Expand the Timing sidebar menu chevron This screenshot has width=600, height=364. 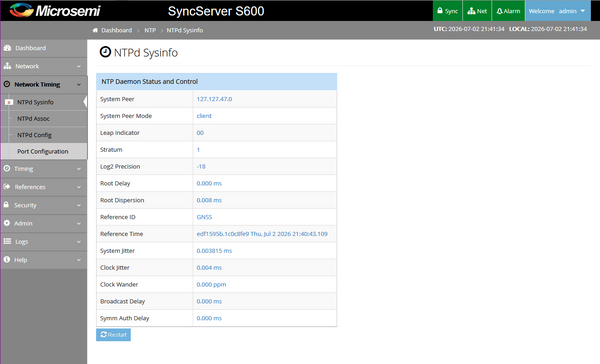(79, 169)
